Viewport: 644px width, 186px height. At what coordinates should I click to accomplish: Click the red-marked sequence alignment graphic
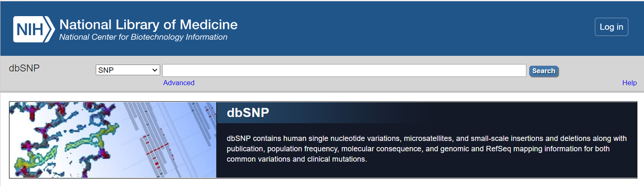165,139
